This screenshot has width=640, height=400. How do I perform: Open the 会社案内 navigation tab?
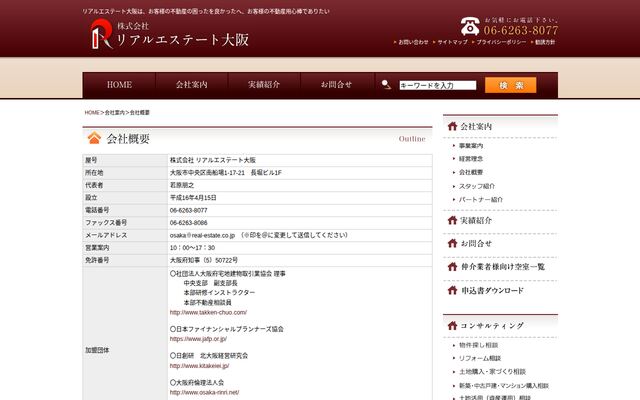191,85
